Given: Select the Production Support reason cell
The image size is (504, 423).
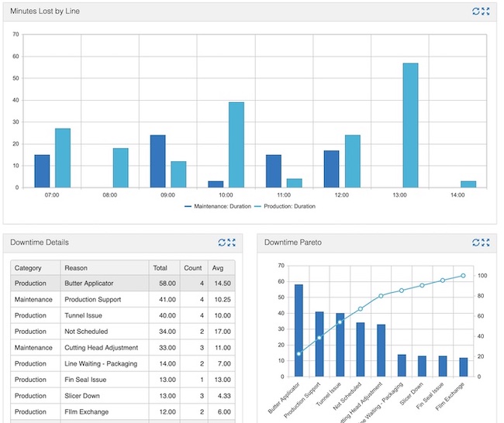Looking at the screenshot, I should click(x=105, y=299).
